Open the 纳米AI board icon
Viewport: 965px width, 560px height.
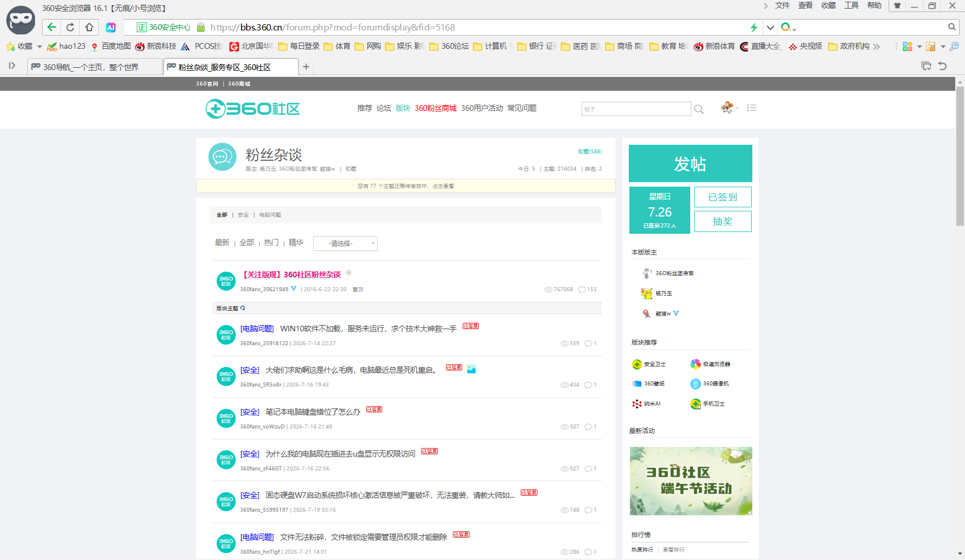tap(637, 404)
